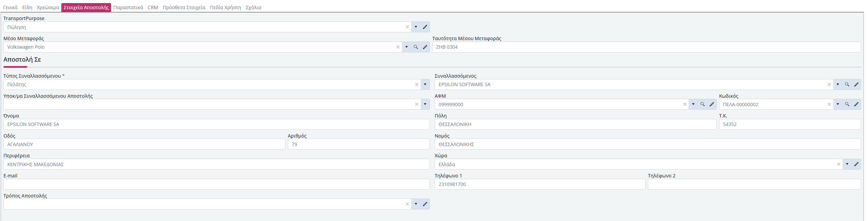Open the Γενικά tab
The height and width of the screenshot is (221, 868).
[10, 7]
